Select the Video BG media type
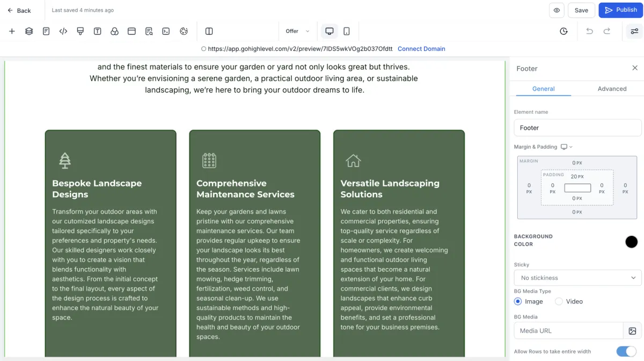Viewport: 644px width, 361px height. coord(569,301)
